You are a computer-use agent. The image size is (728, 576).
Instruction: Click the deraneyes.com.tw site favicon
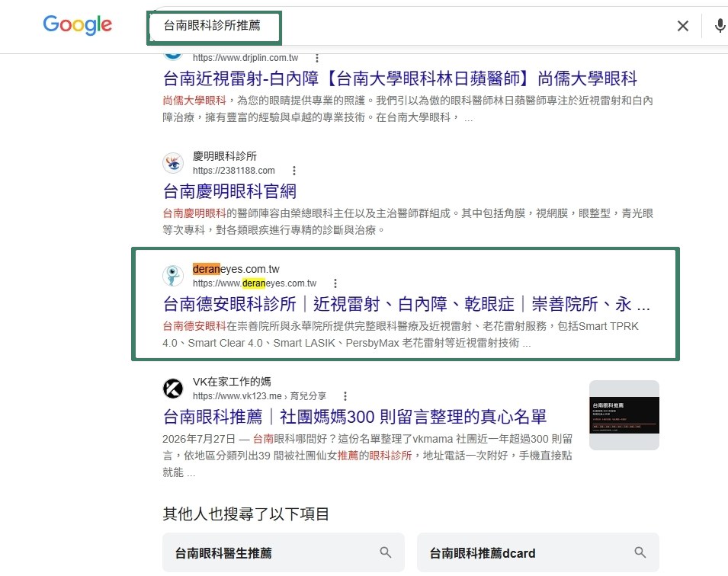(173, 276)
